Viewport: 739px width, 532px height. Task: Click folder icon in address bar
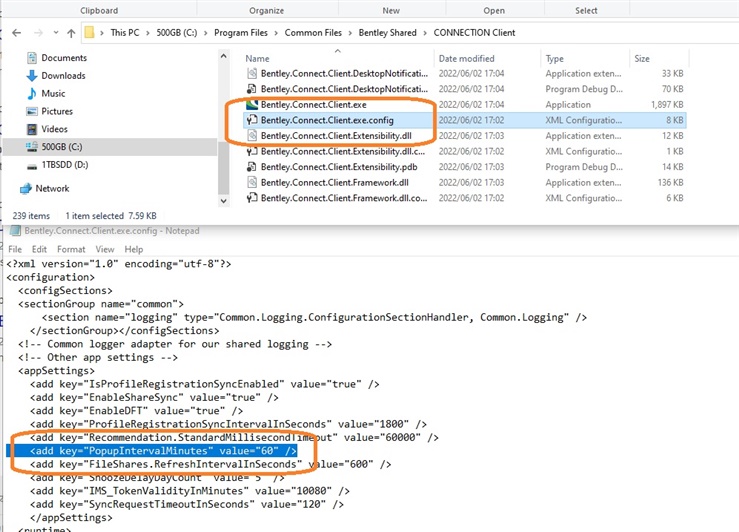coord(89,33)
